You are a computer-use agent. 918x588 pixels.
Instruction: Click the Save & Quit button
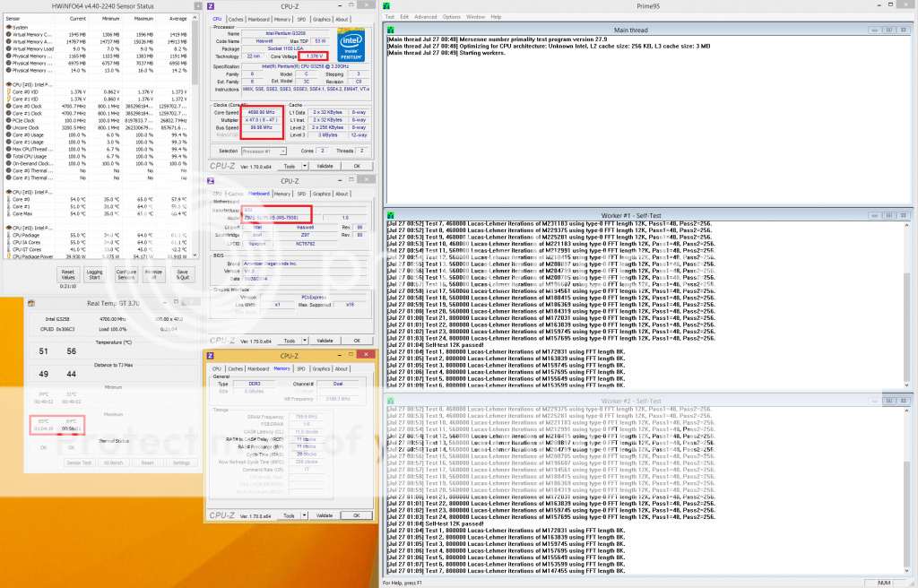[183, 274]
